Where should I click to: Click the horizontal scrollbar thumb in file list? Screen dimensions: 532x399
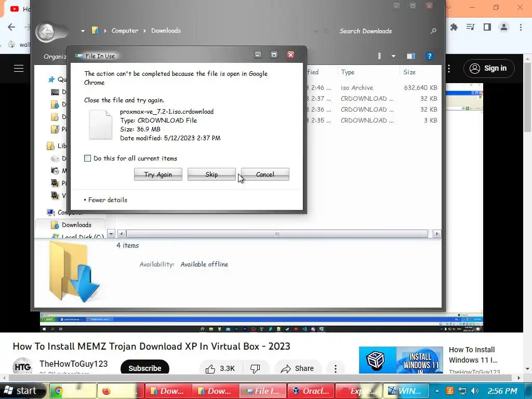point(277,234)
